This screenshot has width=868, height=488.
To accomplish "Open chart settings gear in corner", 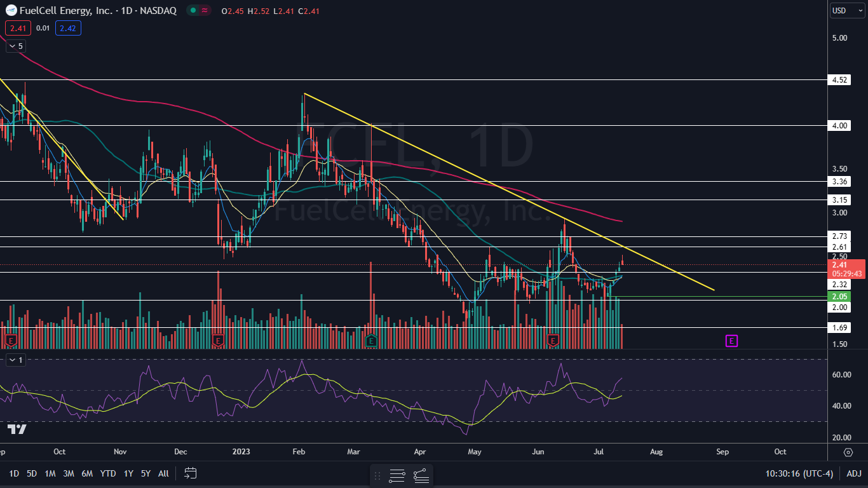I will [848, 452].
